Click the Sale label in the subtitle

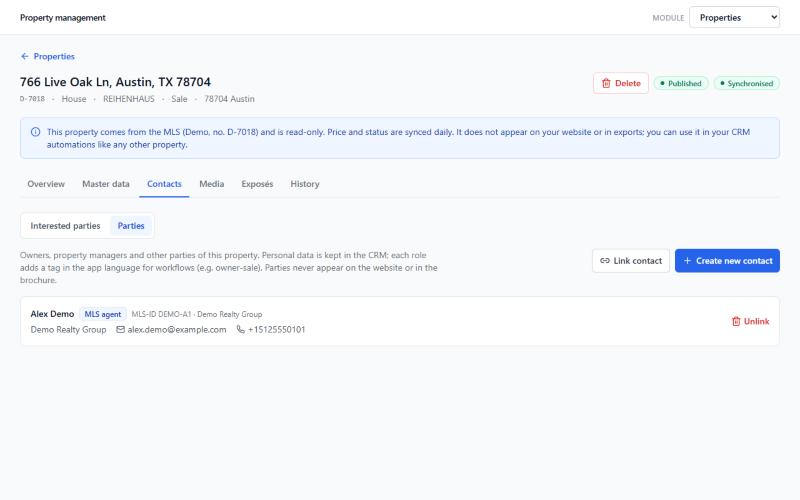click(179, 99)
